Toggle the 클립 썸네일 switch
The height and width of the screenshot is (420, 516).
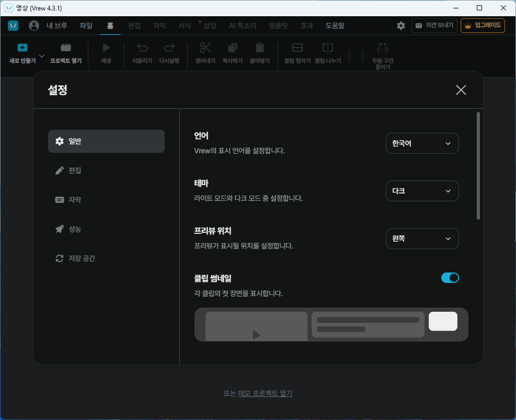point(450,278)
